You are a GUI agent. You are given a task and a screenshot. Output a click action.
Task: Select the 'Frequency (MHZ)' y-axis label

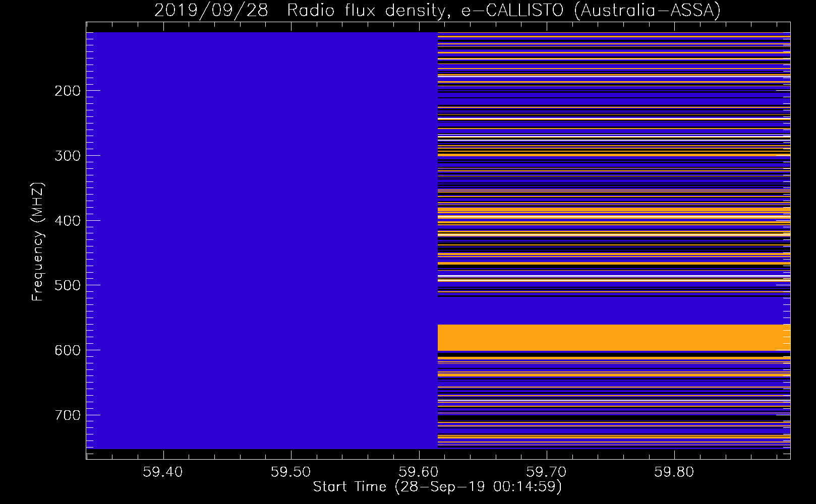38,241
